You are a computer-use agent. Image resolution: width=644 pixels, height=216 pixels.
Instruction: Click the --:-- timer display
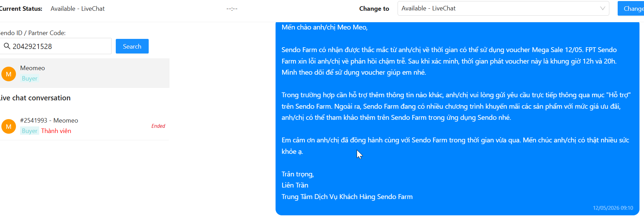click(232, 9)
